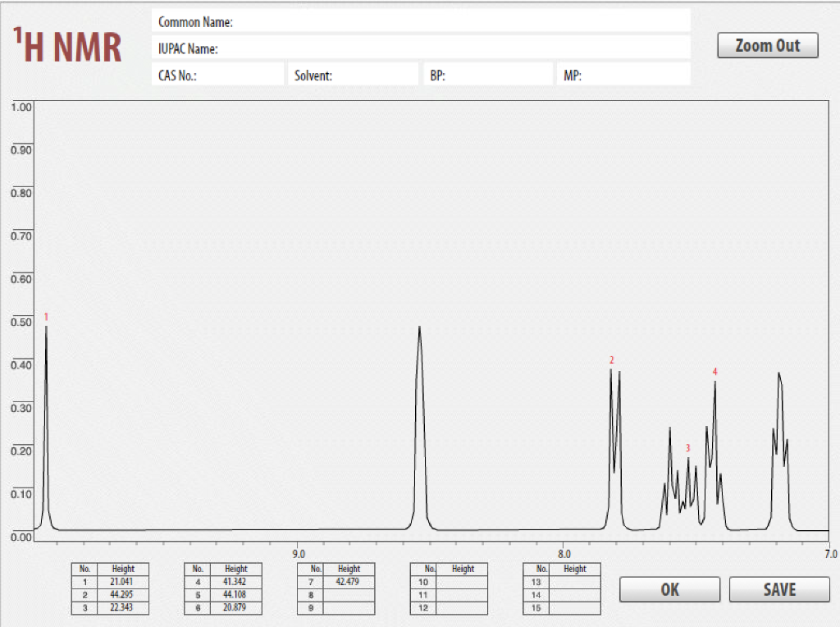This screenshot has height=627, width=840.
Task: Click height value 44.108 for peak 5
Action: tap(235, 595)
